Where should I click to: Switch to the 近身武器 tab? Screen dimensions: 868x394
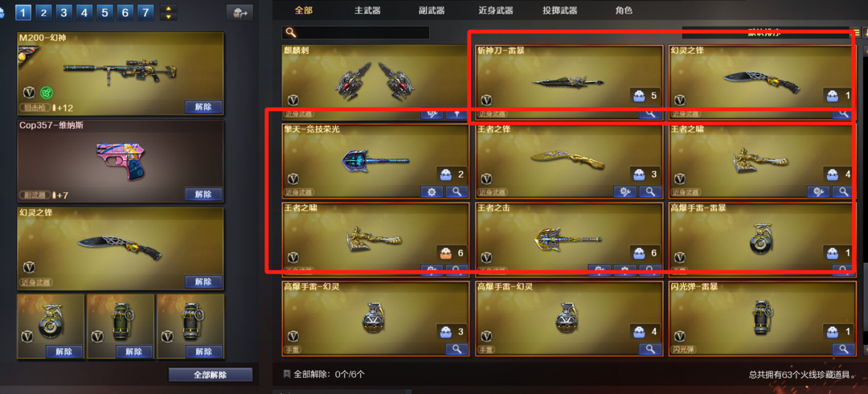point(495,10)
